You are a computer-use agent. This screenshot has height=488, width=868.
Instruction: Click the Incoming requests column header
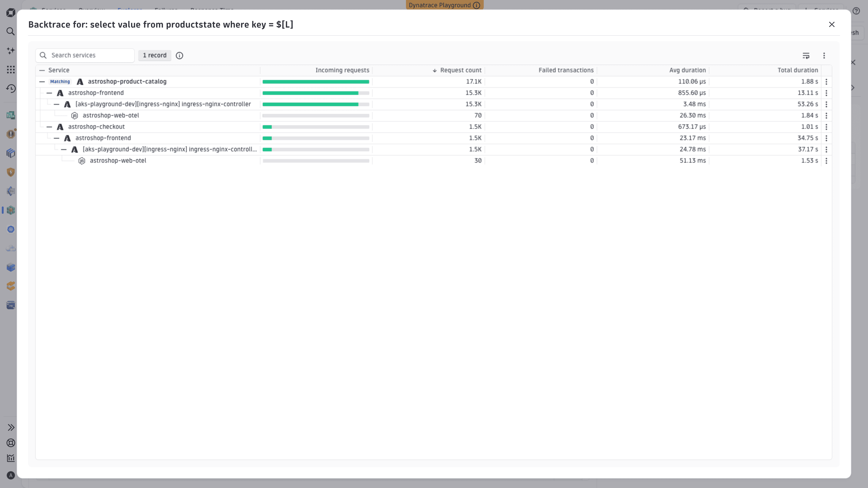pos(342,70)
